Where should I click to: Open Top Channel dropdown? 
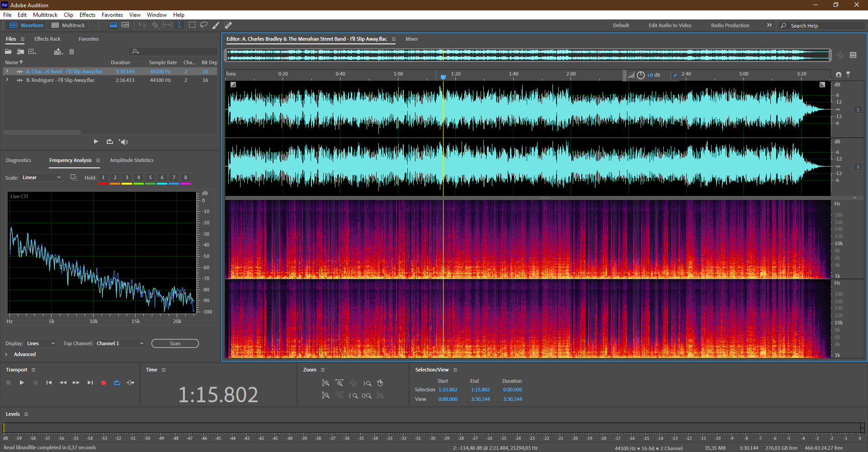tap(120, 343)
